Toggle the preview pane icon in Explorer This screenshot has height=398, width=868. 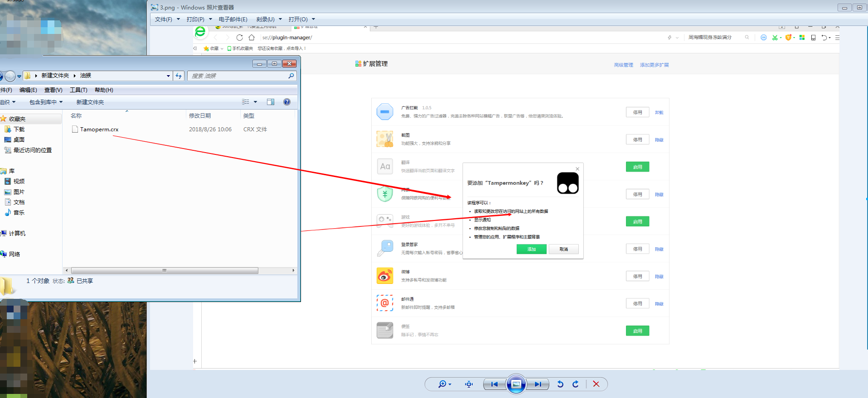point(271,102)
